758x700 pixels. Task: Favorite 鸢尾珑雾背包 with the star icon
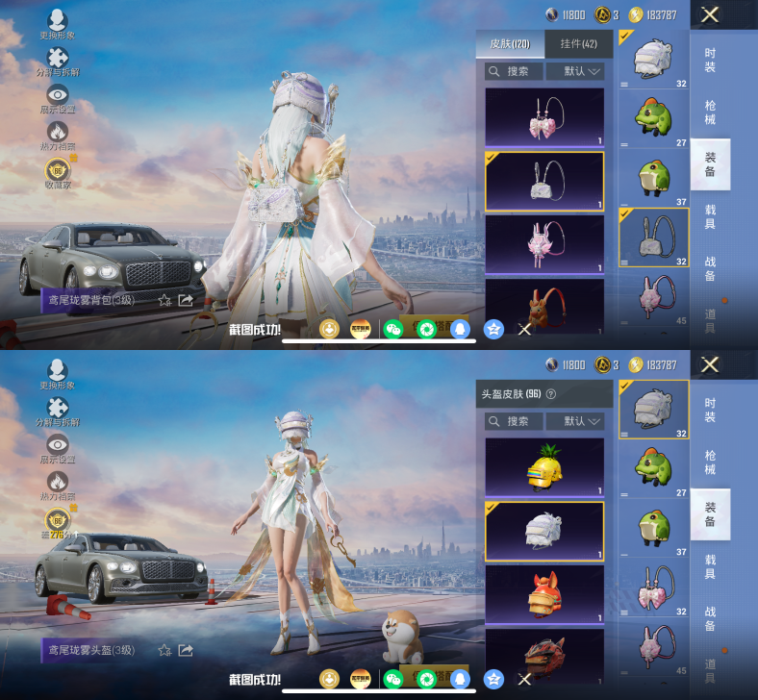tap(164, 301)
